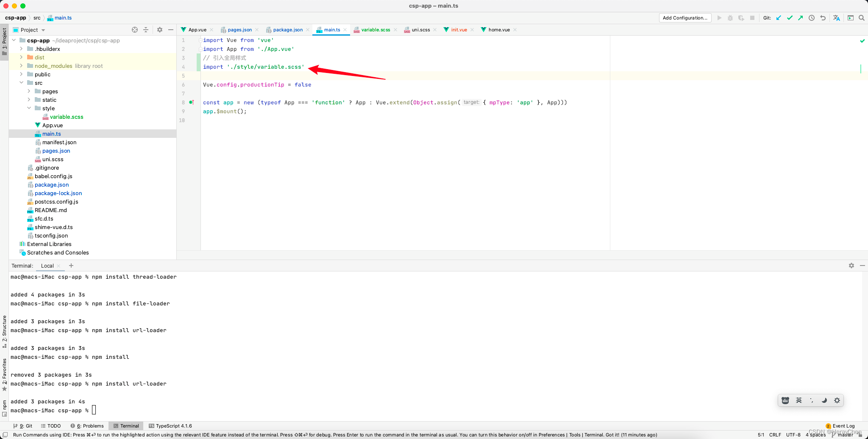Open 6: Problems tool window
The width and height of the screenshot is (868, 439).
(87, 426)
